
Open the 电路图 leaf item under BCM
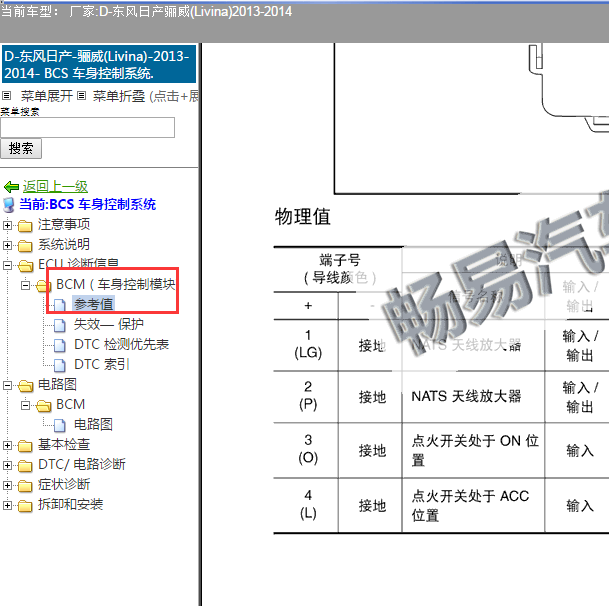point(93,425)
